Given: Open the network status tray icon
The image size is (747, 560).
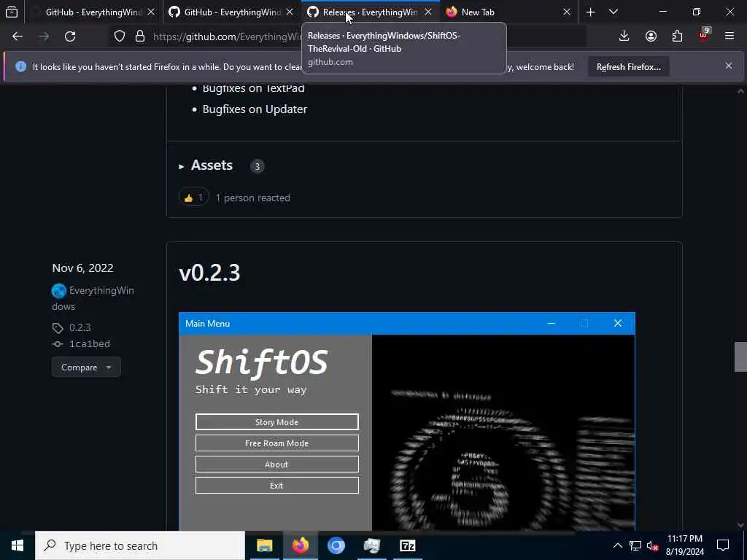Looking at the screenshot, I should 635,545.
